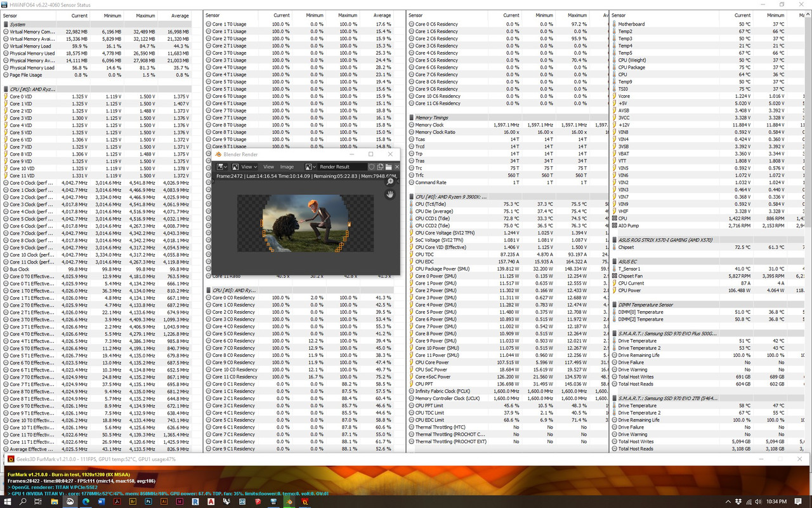Click the volume icon in the system tray
Viewport: 812px width, 508px height.
[759, 501]
